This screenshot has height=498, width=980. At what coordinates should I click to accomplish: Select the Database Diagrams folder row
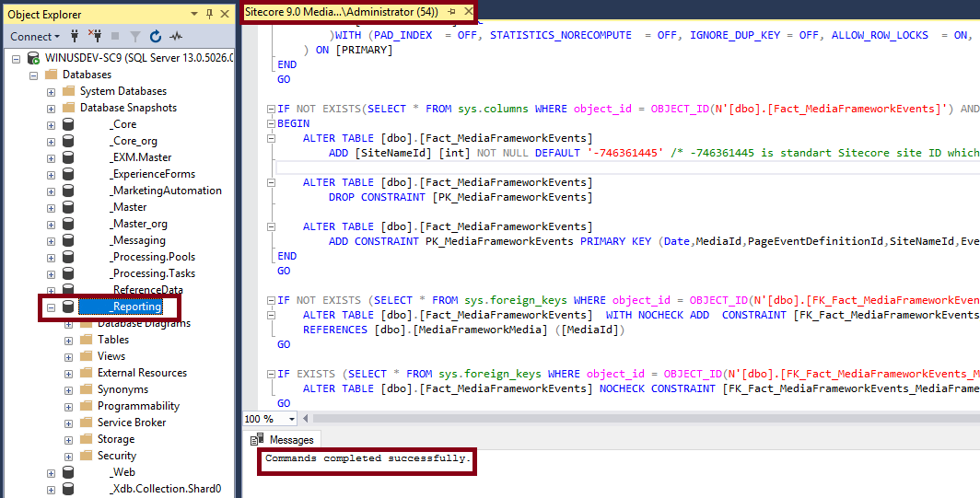tap(144, 324)
